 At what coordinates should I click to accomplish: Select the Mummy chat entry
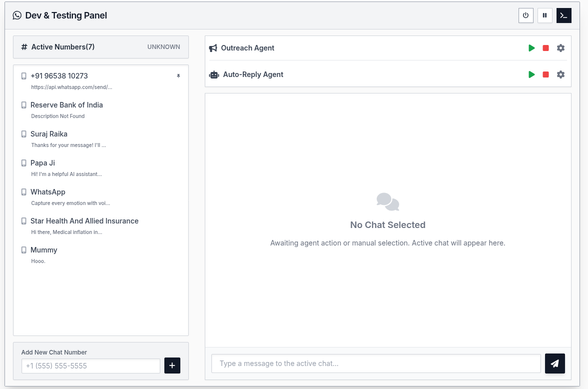point(44,250)
